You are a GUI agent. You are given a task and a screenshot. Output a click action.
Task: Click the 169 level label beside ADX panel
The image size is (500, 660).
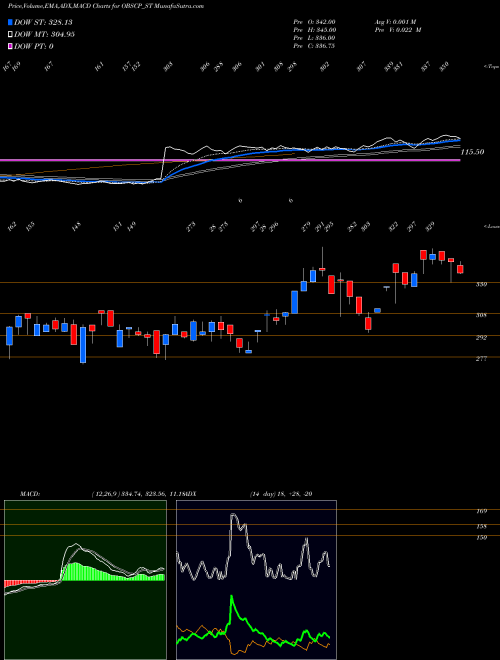coord(481,511)
